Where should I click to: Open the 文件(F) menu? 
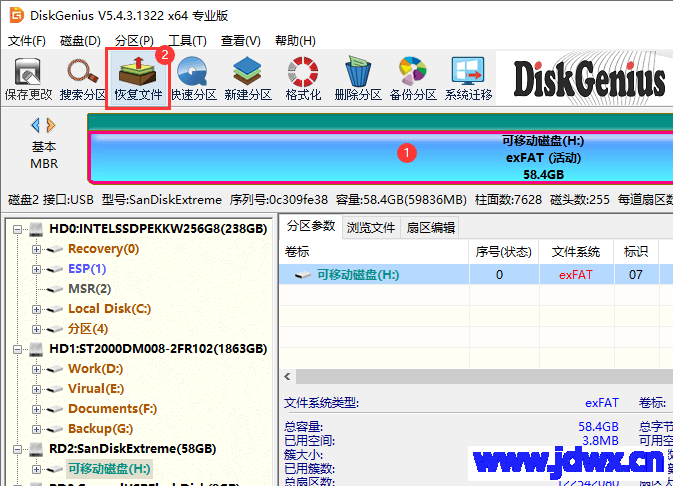[27, 41]
